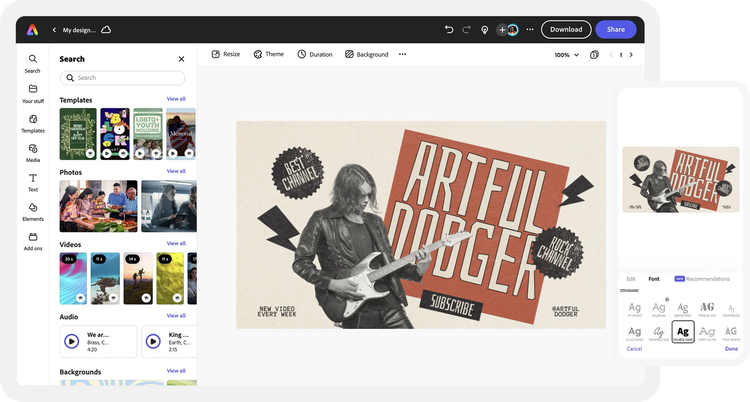
Task: Go to the next page
Action: pos(631,55)
